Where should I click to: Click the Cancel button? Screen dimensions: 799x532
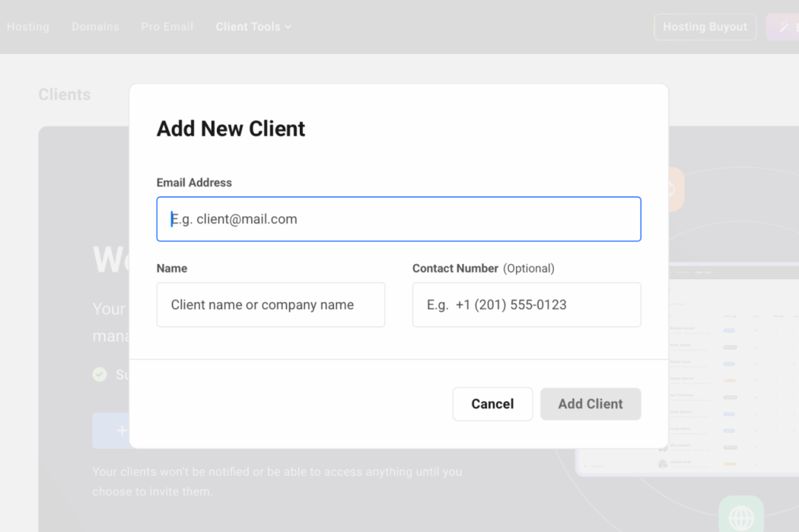[x=492, y=404]
